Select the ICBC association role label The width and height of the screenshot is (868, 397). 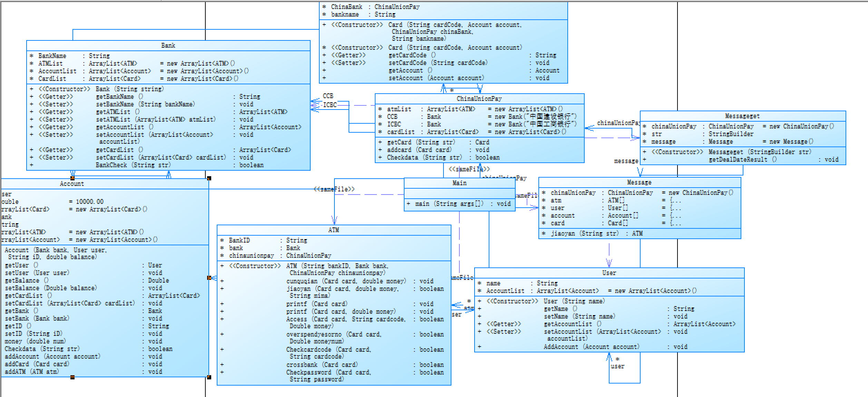click(x=330, y=105)
